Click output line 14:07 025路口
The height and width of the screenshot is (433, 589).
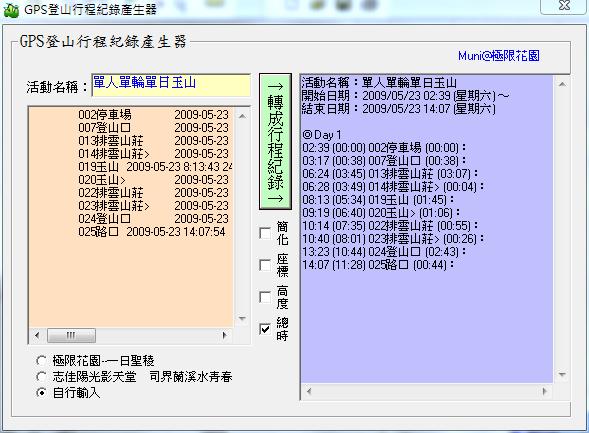point(378,265)
